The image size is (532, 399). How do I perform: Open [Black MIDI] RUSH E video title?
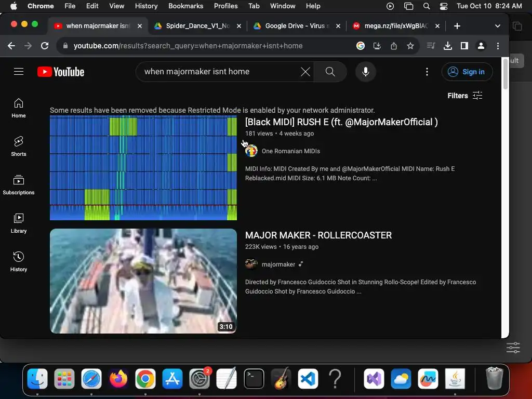pyautogui.click(x=341, y=122)
